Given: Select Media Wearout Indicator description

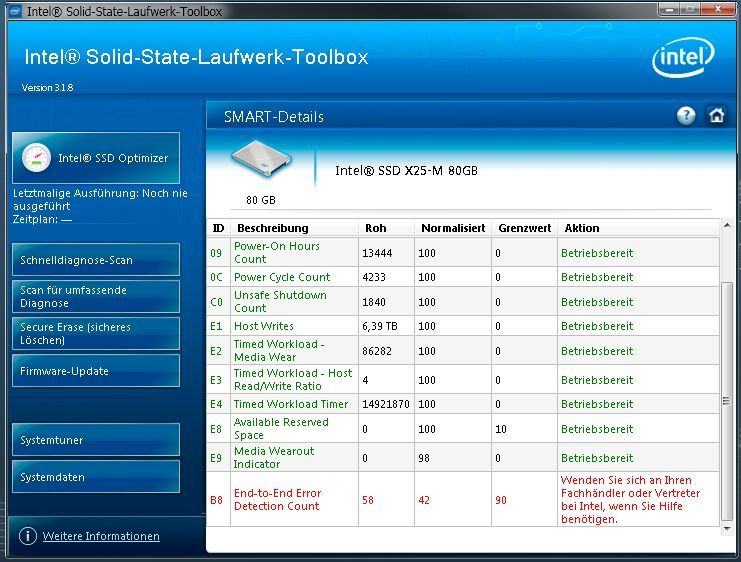Looking at the screenshot, I should (x=274, y=458).
